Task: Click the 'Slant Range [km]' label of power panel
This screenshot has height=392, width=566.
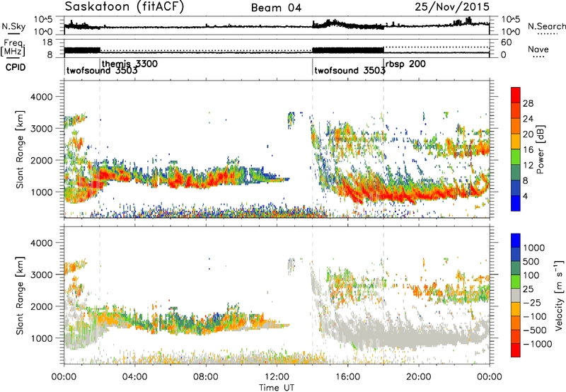Action: pyautogui.click(x=20, y=149)
